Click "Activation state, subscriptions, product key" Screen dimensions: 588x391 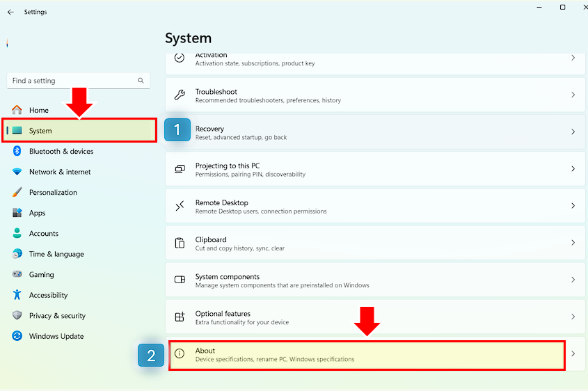click(255, 63)
